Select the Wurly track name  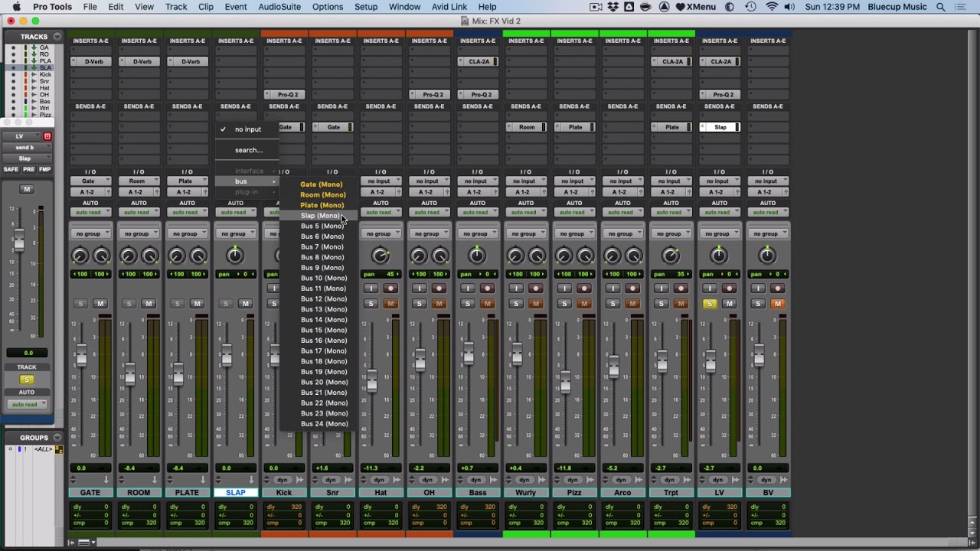[x=526, y=493]
